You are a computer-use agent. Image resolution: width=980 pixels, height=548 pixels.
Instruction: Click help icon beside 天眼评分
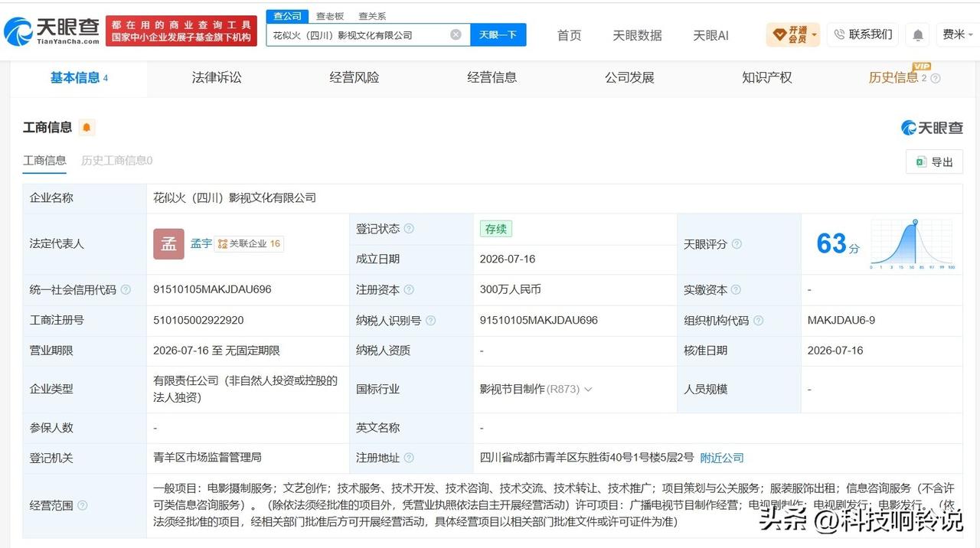pos(737,244)
